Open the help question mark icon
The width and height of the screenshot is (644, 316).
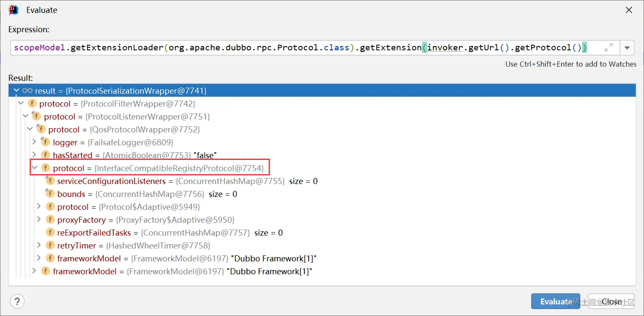pyautogui.click(x=17, y=301)
